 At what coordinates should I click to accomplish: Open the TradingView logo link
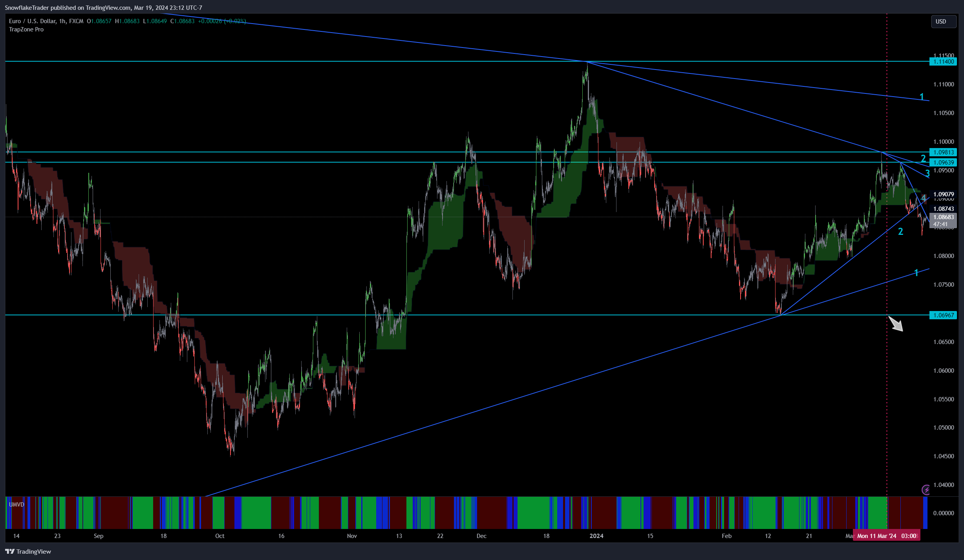tap(28, 551)
